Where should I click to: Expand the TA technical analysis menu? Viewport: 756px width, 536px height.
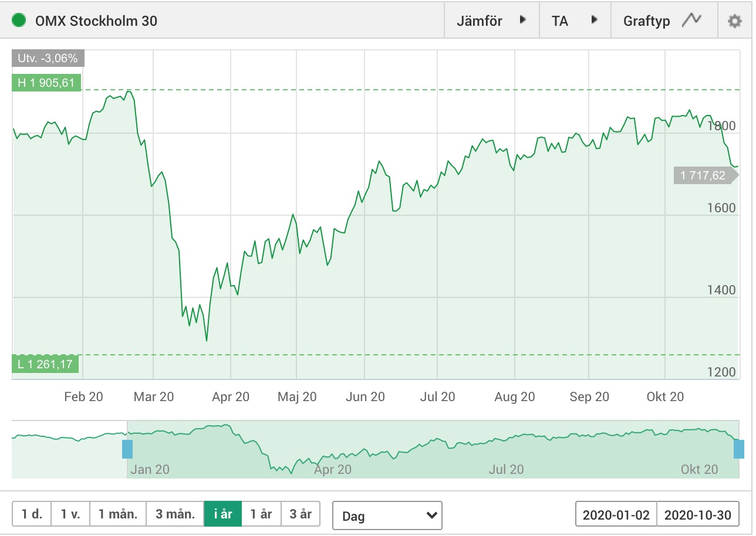575,21
